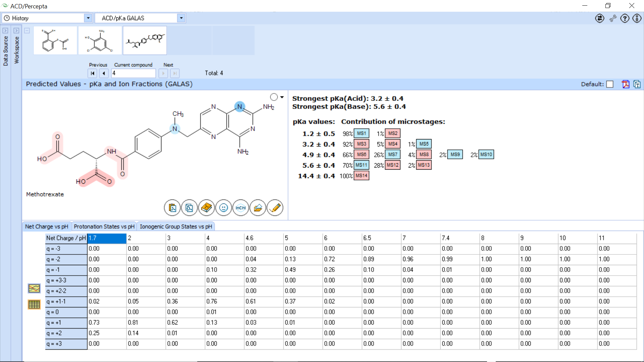Click the InChI button under the structure
The height and width of the screenshot is (362, 644).
pyautogui.click(x=240, y=208)
